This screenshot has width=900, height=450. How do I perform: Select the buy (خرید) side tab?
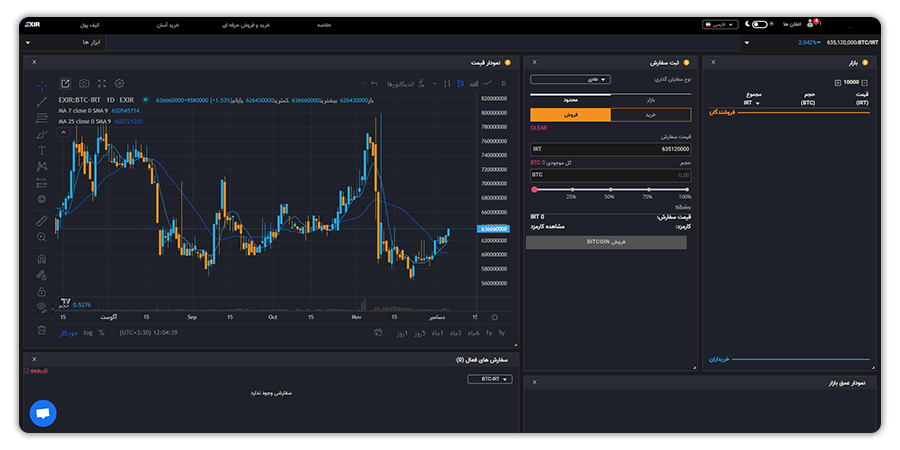tap(651, 115)
